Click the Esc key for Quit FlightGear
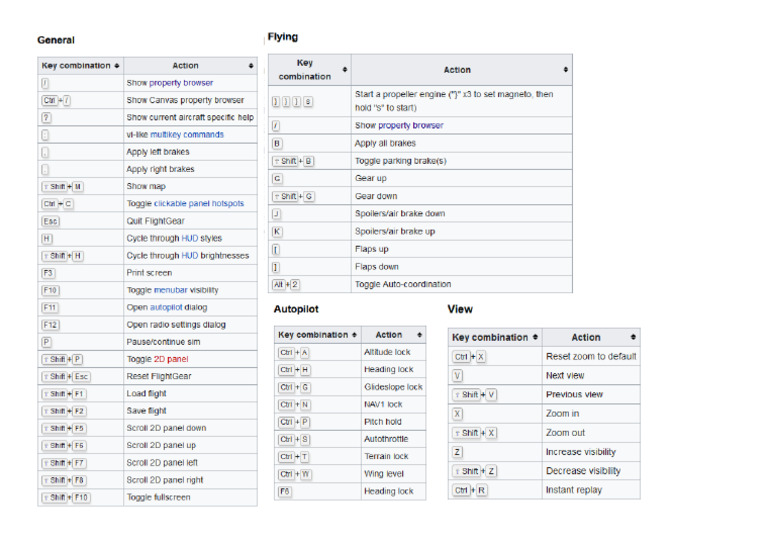768x543 pixels. pyautogui.click(x=51, y=221)
